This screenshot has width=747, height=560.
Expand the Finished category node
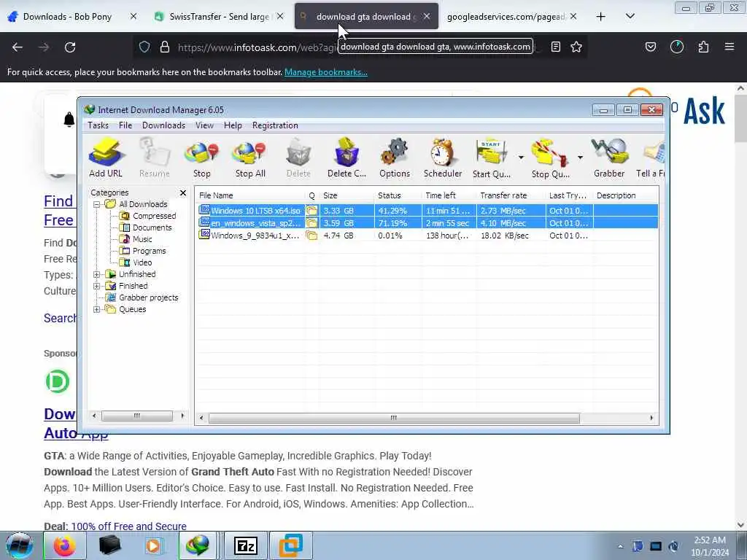pos(97,286)
